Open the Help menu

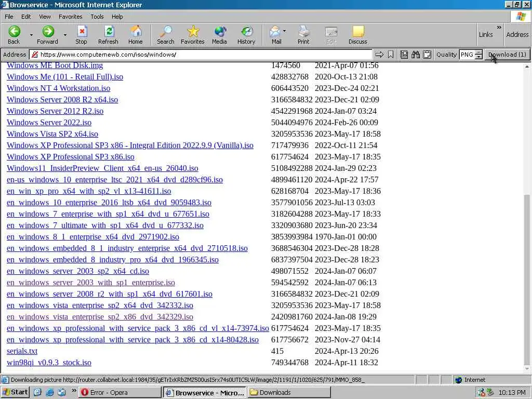117,17
